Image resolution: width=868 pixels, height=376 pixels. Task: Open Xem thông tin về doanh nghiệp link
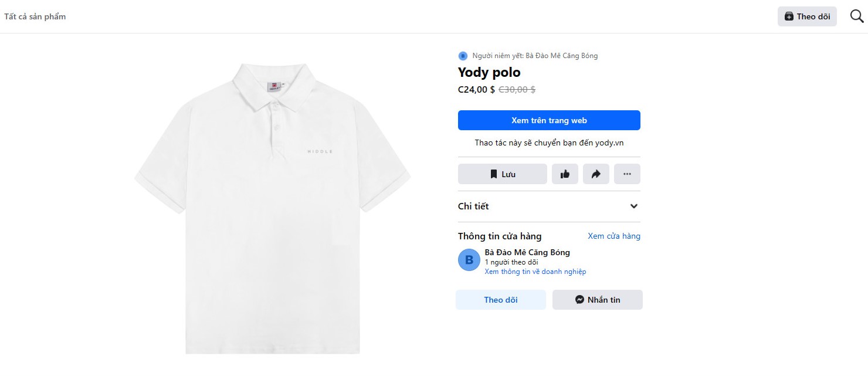pos(535,272)
